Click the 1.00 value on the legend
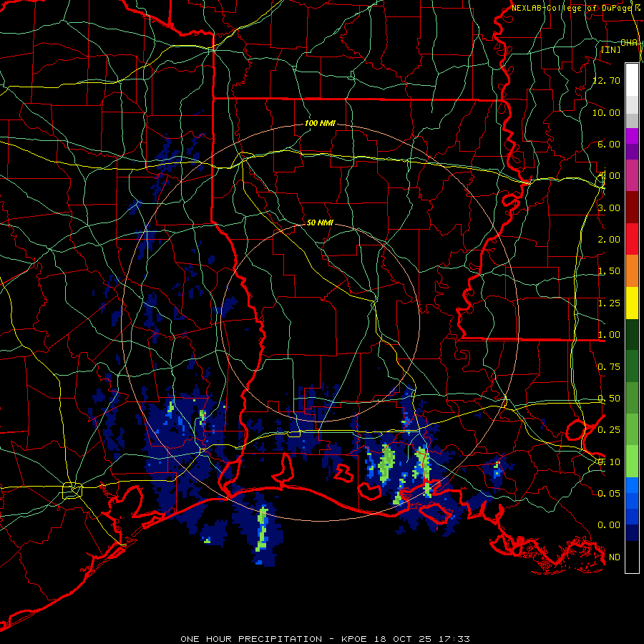The image size is (644, 644). tap(609, 335)
